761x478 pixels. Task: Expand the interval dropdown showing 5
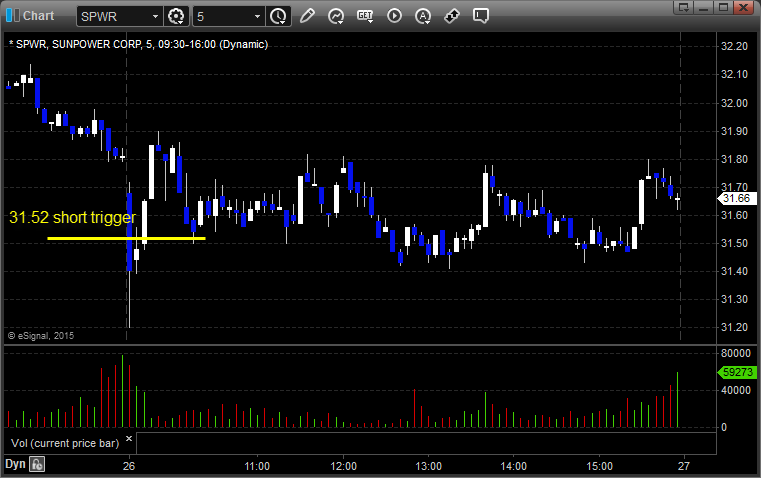257,16
